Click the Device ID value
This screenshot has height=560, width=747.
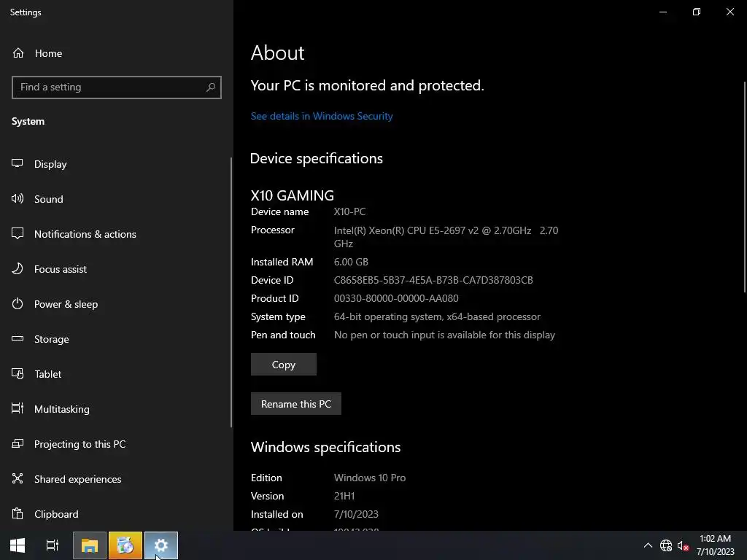pyautogui.click(x=433, y=280)
